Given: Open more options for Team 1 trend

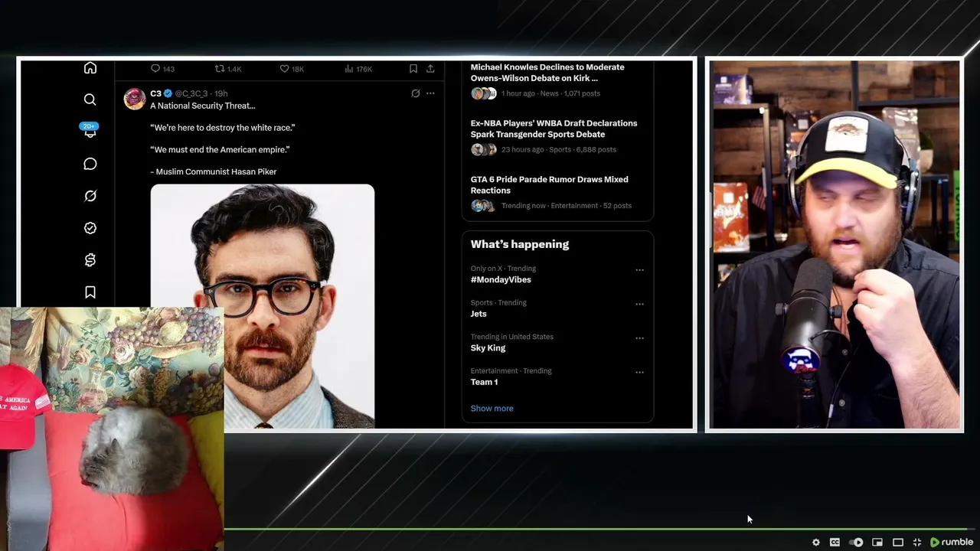Looking at the screenshot, I should pyautogui.click(x=639, y=372).
